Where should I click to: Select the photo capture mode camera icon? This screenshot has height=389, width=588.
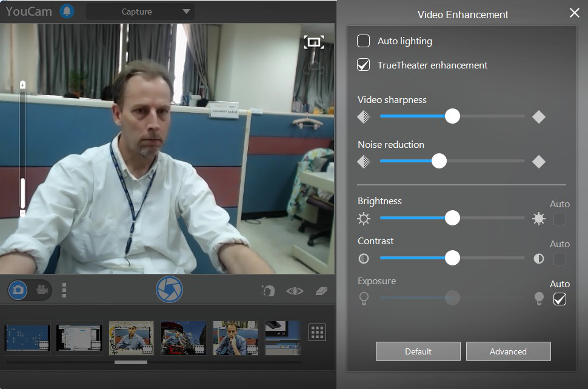click(x=18, y=290)
